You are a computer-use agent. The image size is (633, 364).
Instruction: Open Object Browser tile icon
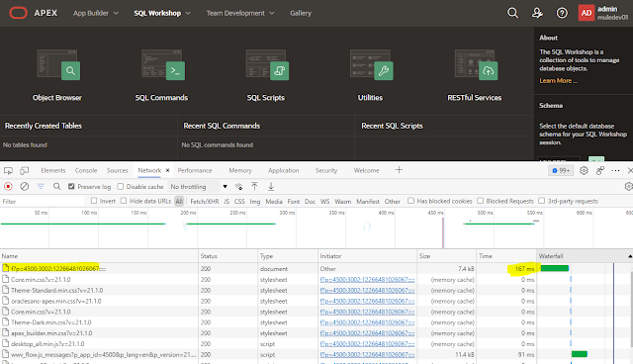pos(57,64)
